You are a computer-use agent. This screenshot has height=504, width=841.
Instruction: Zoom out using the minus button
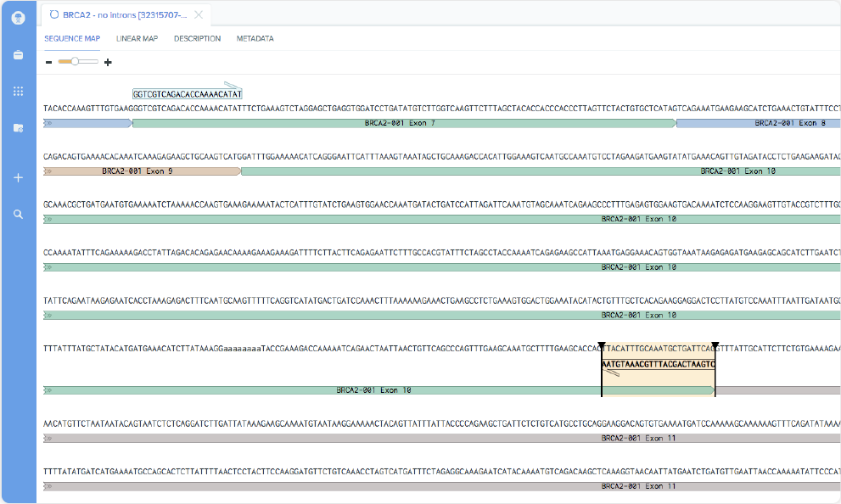point(48,62)
